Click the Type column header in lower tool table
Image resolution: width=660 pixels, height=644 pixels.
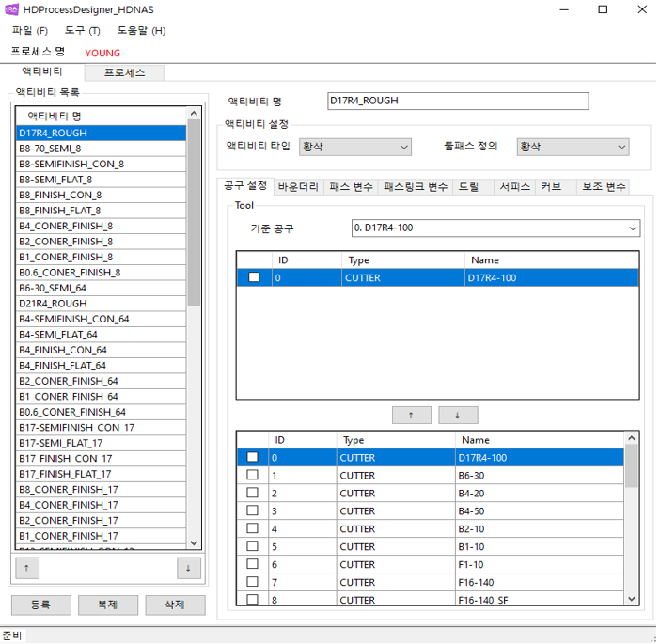[x=396, y=440]
